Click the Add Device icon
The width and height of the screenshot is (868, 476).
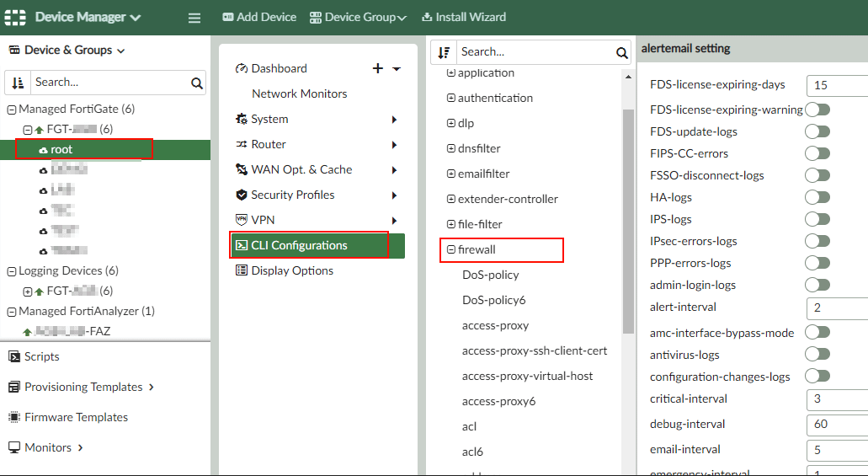pyautogui.click(x=227, y=17)
